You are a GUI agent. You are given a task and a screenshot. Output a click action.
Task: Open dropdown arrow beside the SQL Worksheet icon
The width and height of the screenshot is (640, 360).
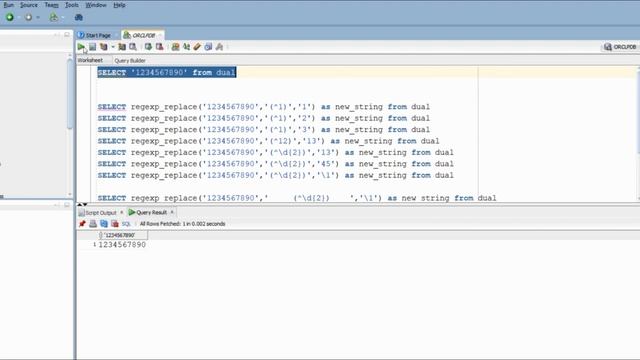(x=62, y=18)
